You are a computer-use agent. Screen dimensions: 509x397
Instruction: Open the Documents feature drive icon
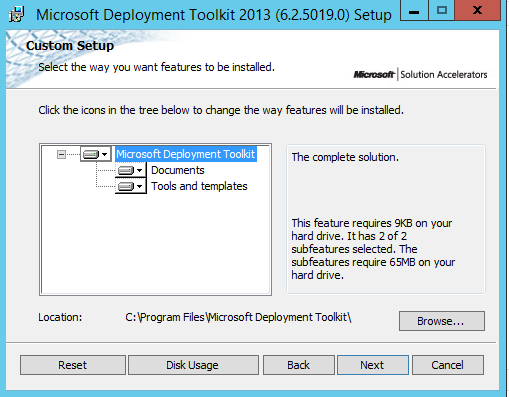click(x=126, y=170)
